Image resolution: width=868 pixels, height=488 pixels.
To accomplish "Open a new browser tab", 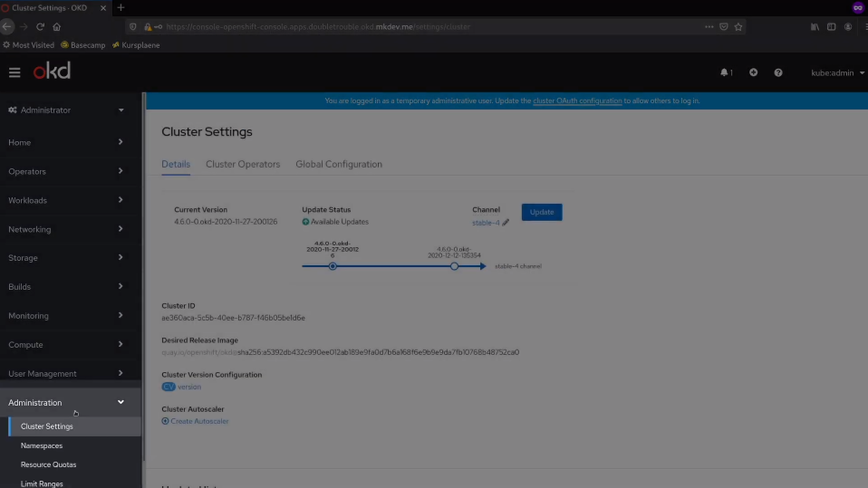I will coord(121,8).
